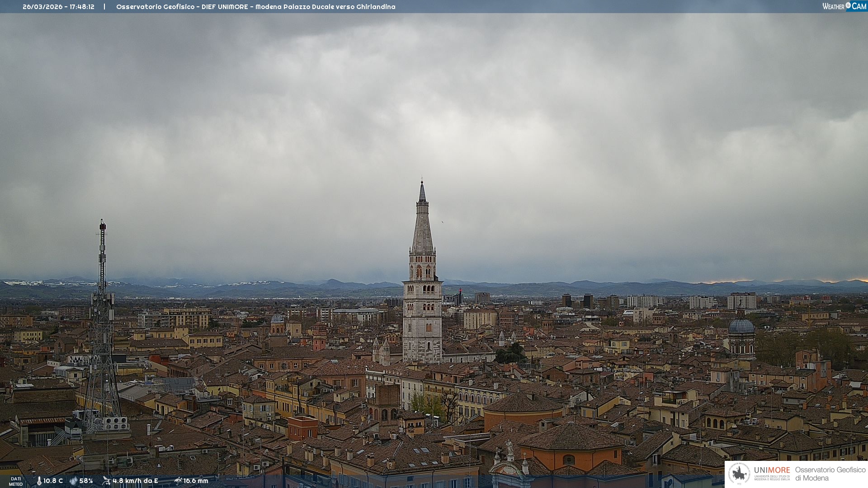Click the UNIMORE logo text
This screenshot has width=868, height=488.
[x=772, y=470]
